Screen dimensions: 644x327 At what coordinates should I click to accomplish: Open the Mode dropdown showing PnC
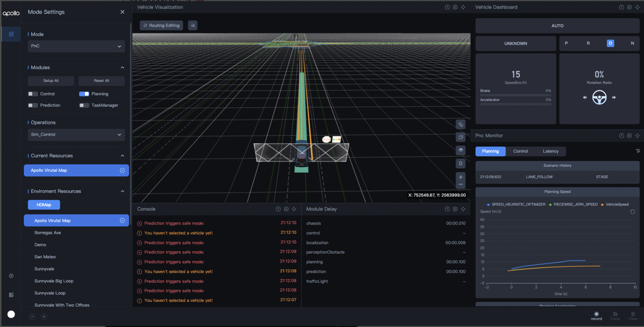pos(76,46)
